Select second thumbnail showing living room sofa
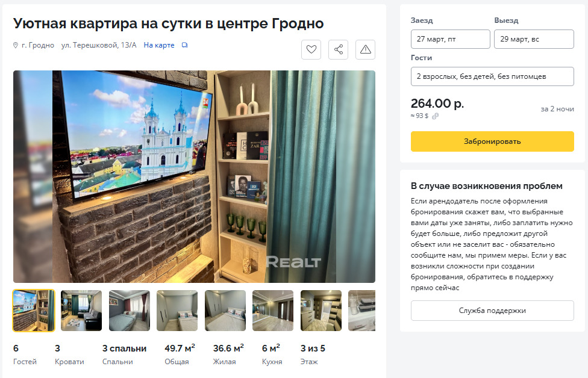Screen dimensions: 588x378 81,311
